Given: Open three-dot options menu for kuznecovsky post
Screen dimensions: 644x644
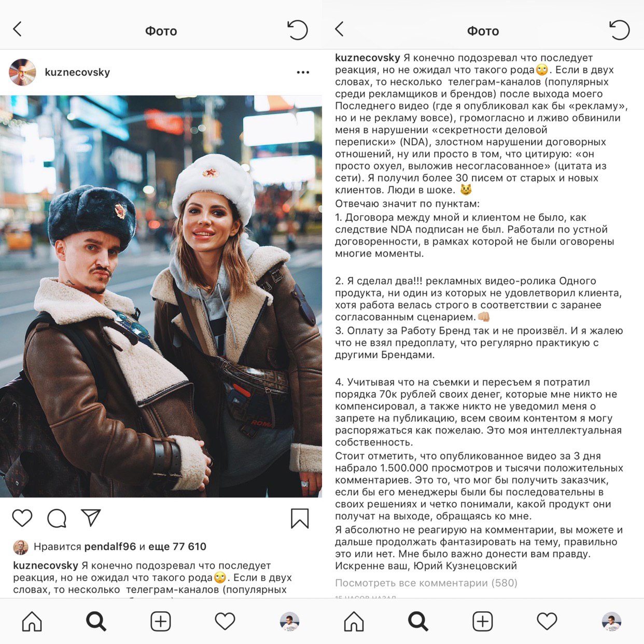Looking at the screenshot, I should click(303, 73).
